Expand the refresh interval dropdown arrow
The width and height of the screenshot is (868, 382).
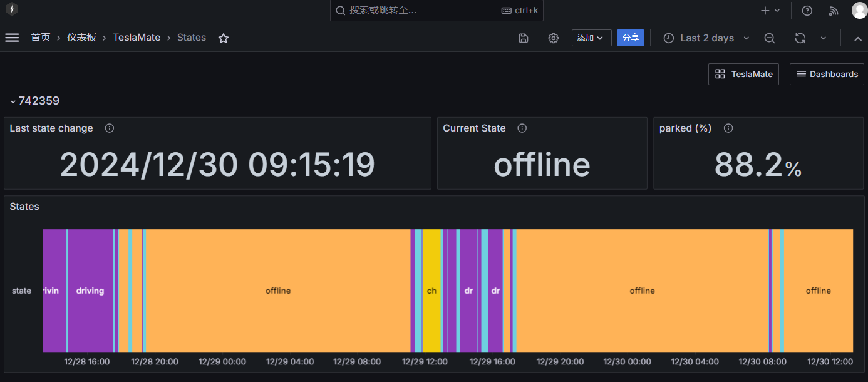pyautogui.click(x=824, y=38)
